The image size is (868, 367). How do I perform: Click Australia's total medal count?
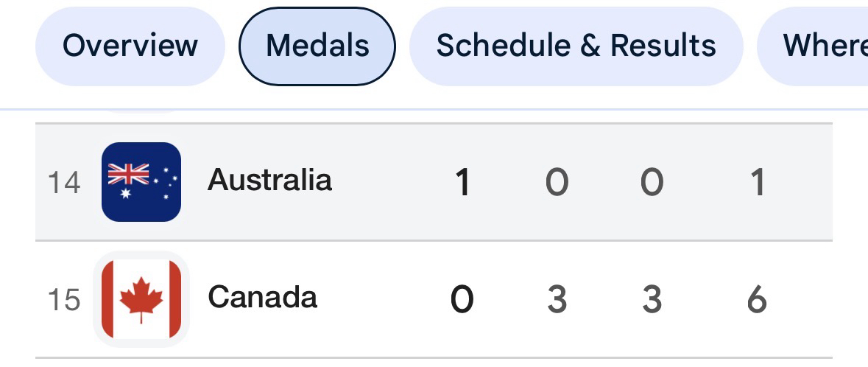(757, 182)
